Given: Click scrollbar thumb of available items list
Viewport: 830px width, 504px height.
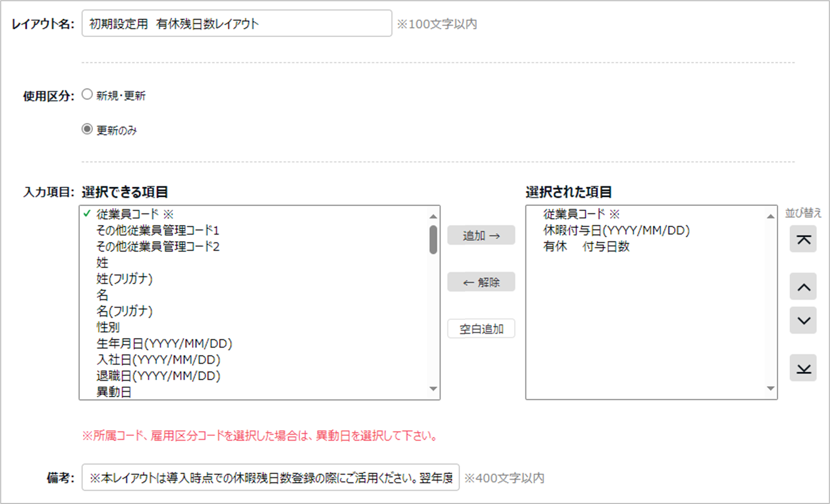Looking at the screenshot, I should [x=433, y=239].
